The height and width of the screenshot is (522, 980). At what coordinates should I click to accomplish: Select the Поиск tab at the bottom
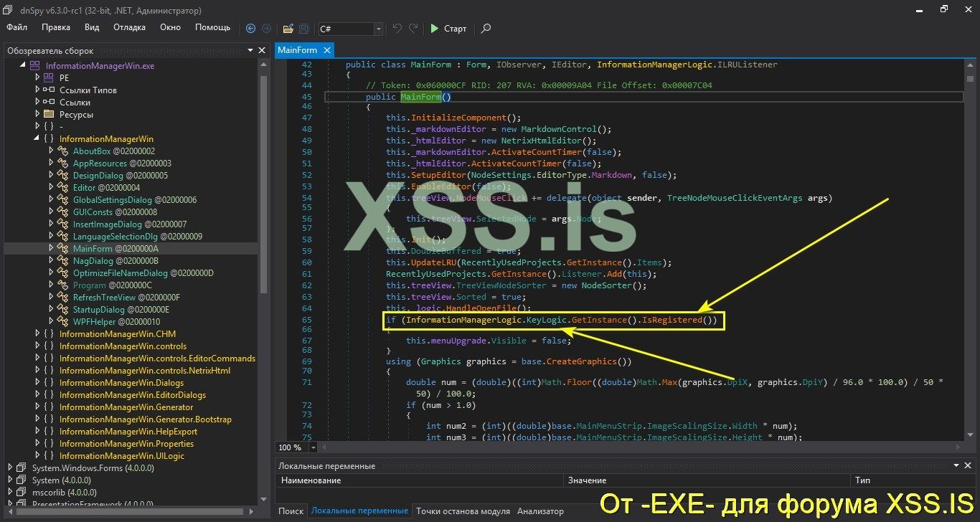(290, 511)
